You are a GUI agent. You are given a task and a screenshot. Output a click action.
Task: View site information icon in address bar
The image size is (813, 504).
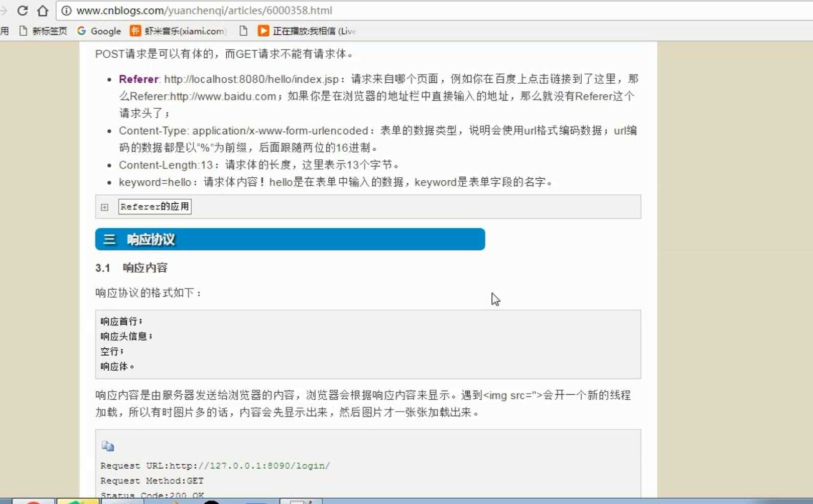click(x=66, y=11)
